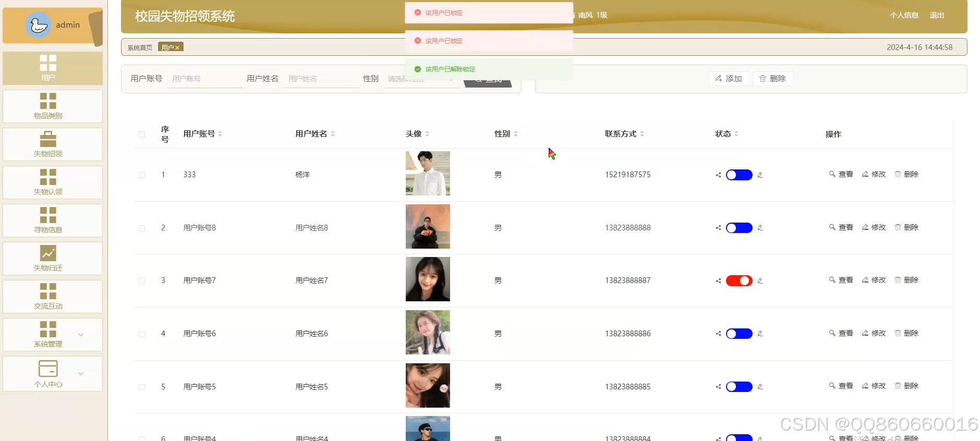Open the avatar photo of 用户姓名5

(x=428, y=386)
